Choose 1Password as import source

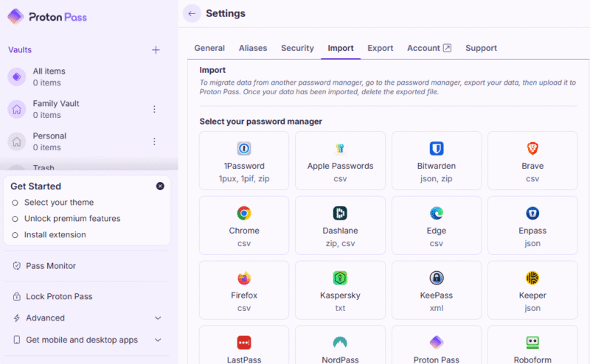pyautogui.click(x=244, y=161)
